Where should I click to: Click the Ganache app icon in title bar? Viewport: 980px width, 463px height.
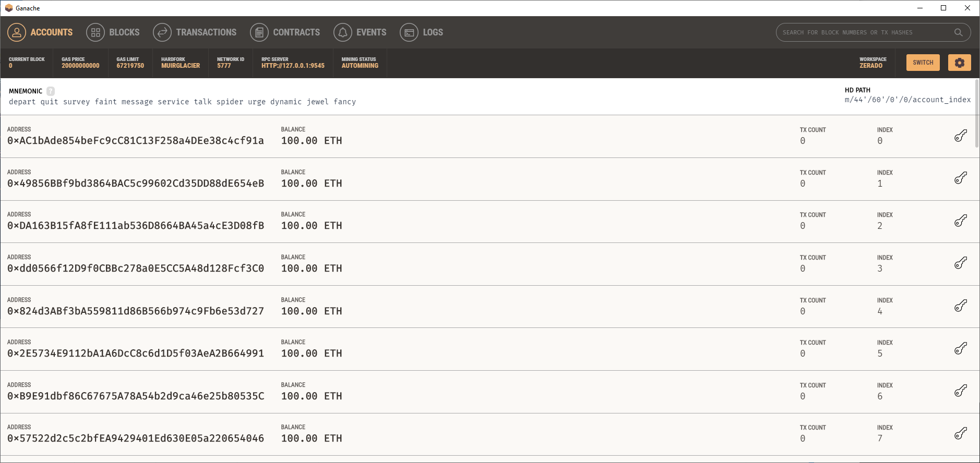click(x=8, y=8)
